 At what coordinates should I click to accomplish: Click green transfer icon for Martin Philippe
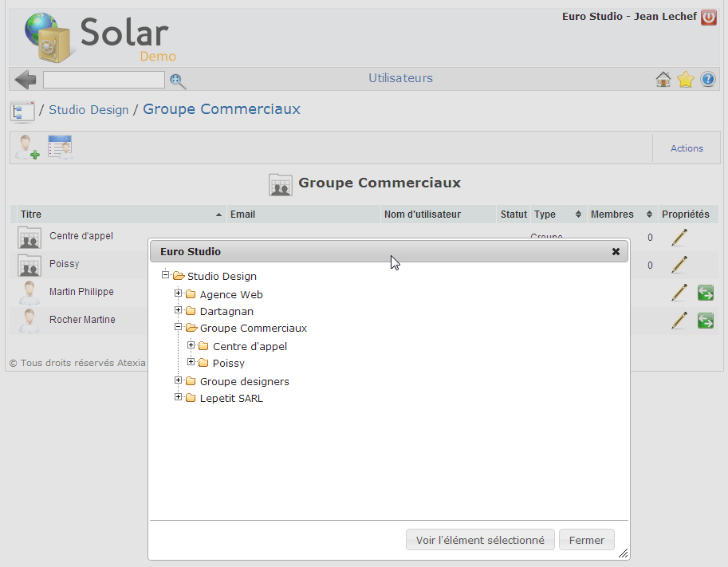tap(705, 293)
